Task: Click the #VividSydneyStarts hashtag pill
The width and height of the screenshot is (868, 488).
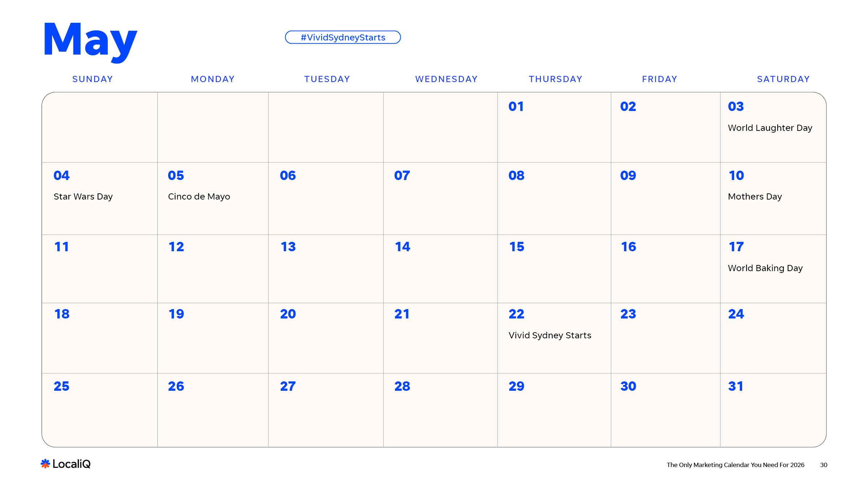Action: 342,38
